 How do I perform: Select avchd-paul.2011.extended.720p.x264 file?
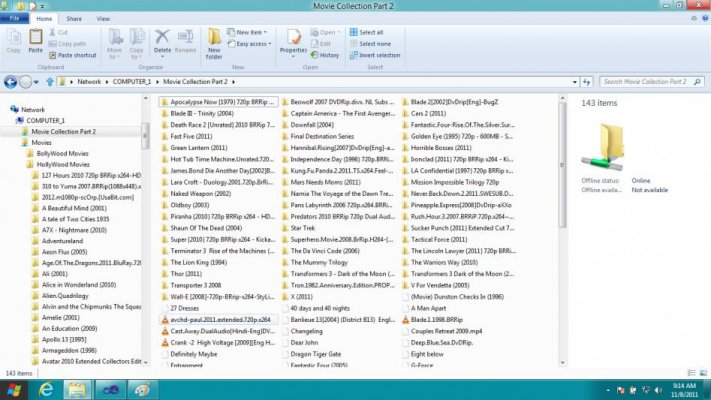click(220, 319)
